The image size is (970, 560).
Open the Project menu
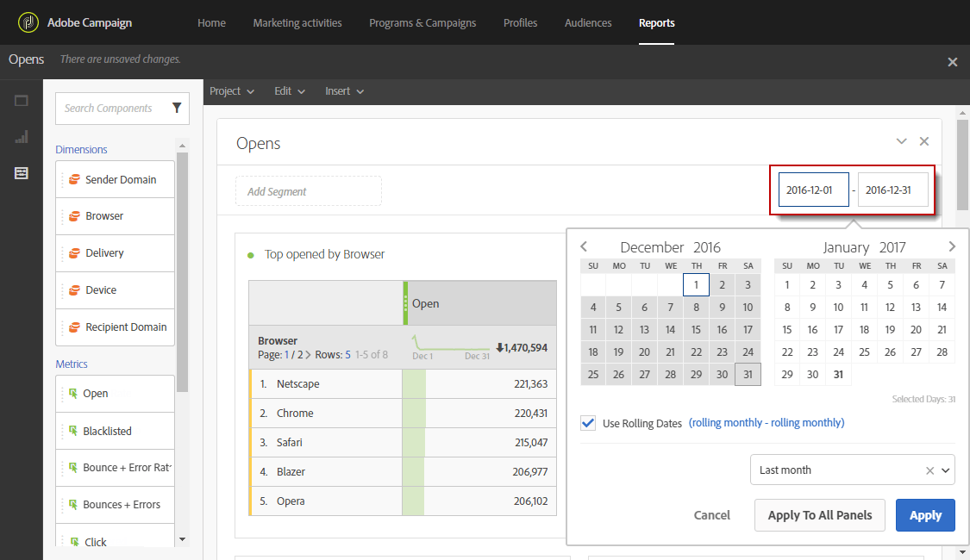tap(232, 90)
